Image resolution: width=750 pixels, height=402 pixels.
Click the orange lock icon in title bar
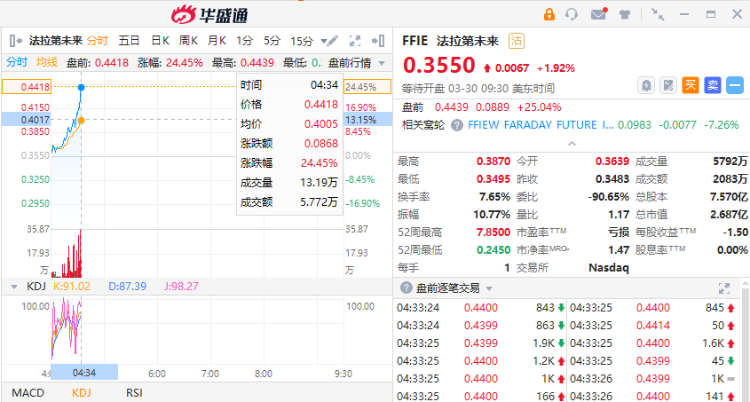tap(549, 14)
